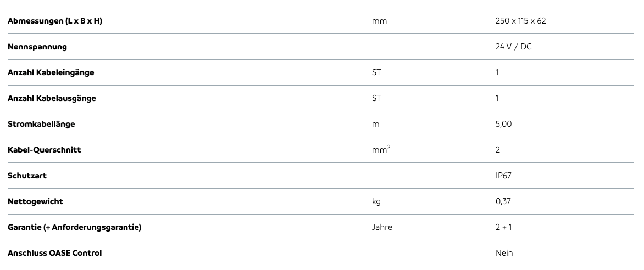
Task: Click the Abmessungen (L x B x H) label
Action: (x=54, y=21)
